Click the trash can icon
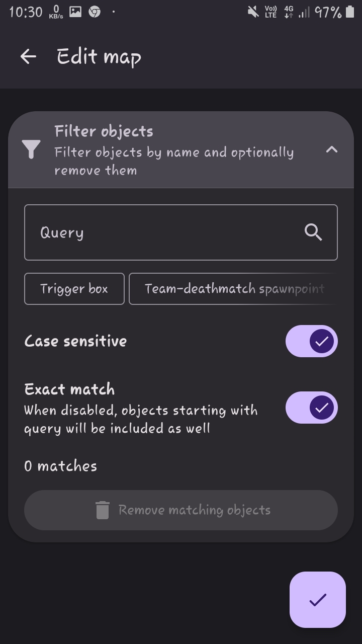The height and width of the screenshot is (644, 362). point(103,510)
